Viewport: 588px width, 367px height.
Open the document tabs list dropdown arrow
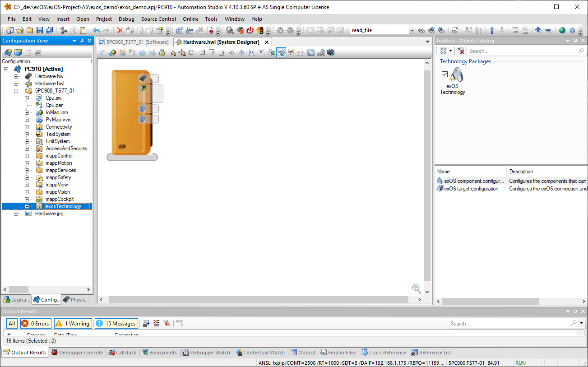tap(428, 42)
